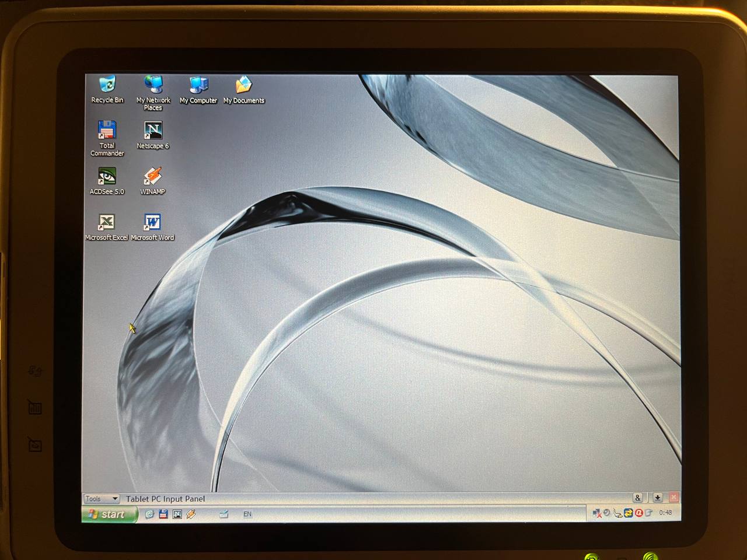The height and width of the screenshot is (560, 747).
Task: Click the ampersand symbols button in Input Panel
Action: point(638,498)
